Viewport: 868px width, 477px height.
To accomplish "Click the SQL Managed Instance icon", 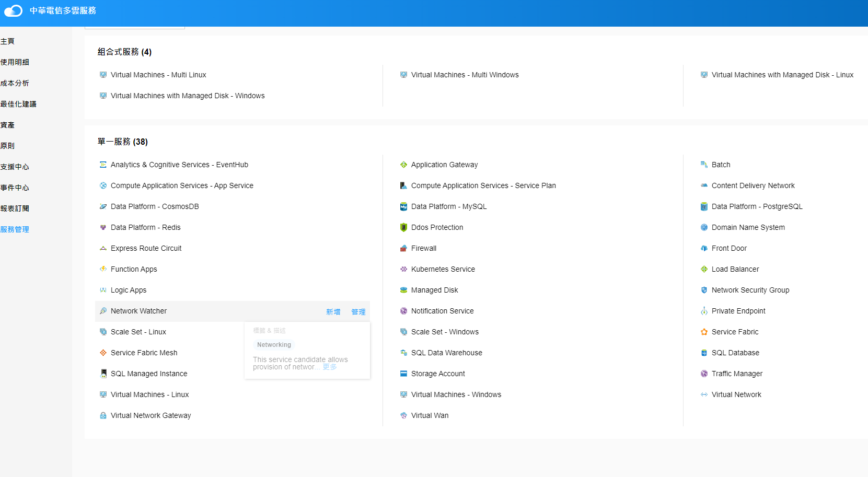I will point(103,374).
